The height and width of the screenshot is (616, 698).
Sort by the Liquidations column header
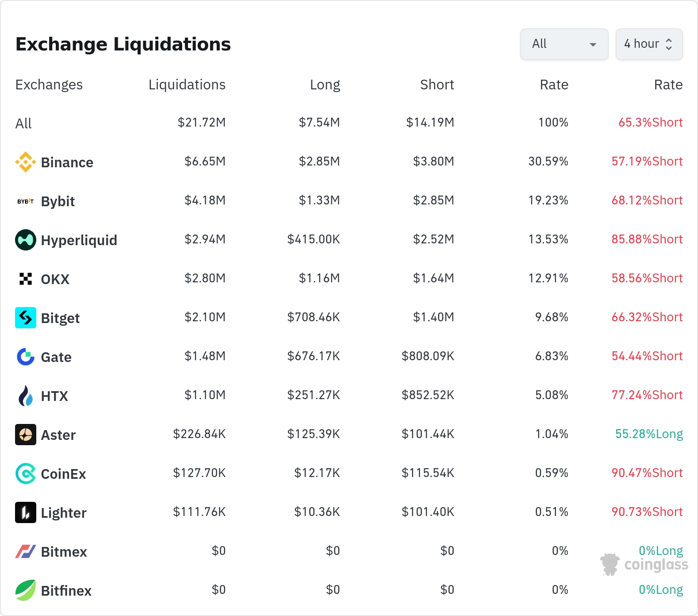coord(187,85)
